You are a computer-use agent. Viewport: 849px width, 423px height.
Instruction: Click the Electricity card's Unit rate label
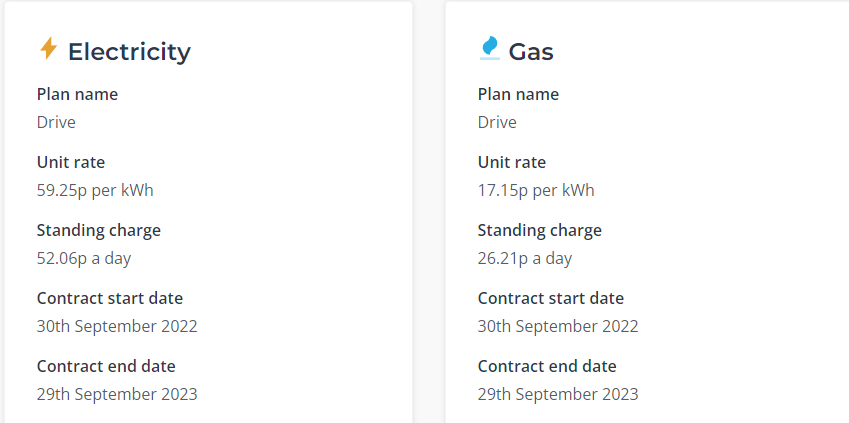[71, 162]
